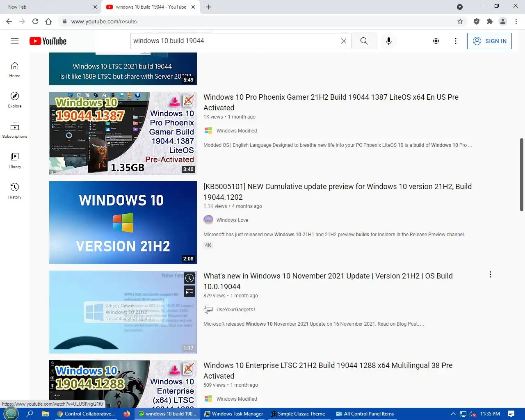Image resolution: width=525 pixels, height=420 pixels.
Task: Open Enterprise LTSC 19044.1288 thumbnail
Action: point(123,384)
